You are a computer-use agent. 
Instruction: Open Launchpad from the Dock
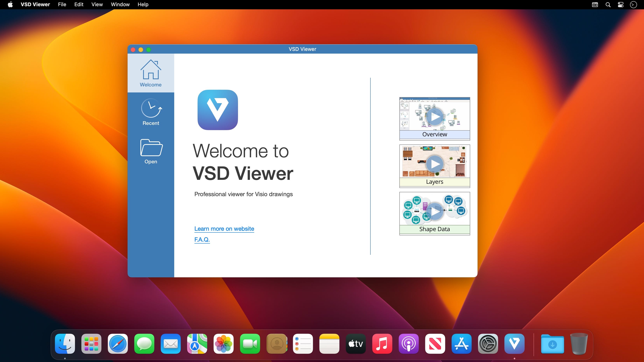coord(91,344)
